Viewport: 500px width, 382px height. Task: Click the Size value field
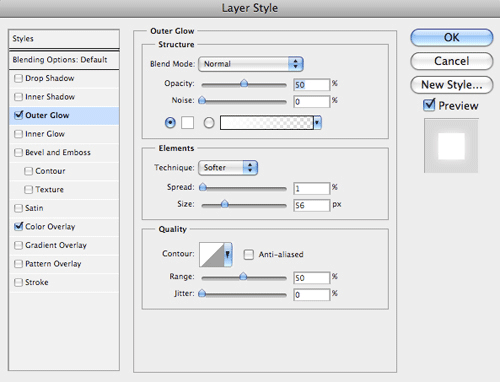[311, 205]
